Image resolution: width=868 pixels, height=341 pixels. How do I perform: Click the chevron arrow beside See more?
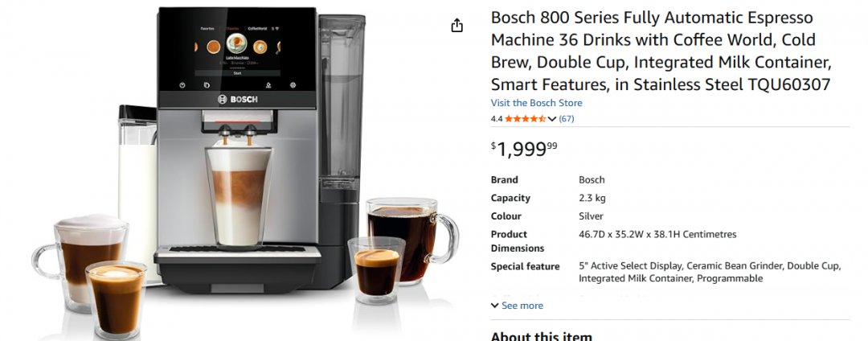495,306
